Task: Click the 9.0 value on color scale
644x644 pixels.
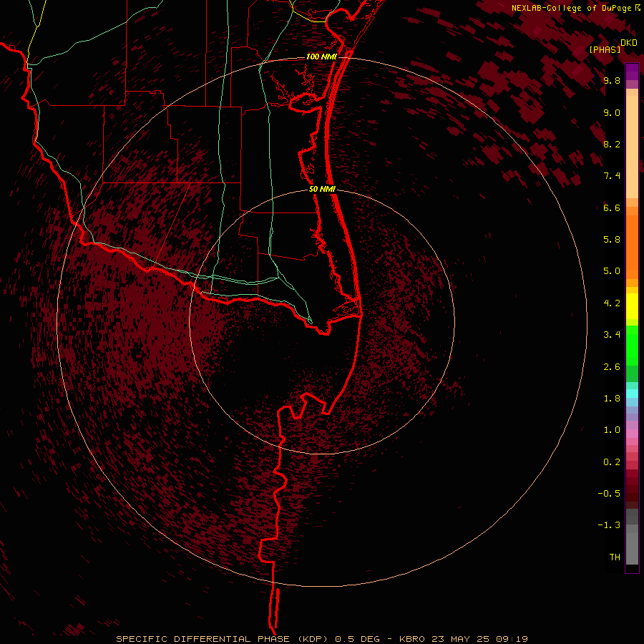Action: pos(612,112)
